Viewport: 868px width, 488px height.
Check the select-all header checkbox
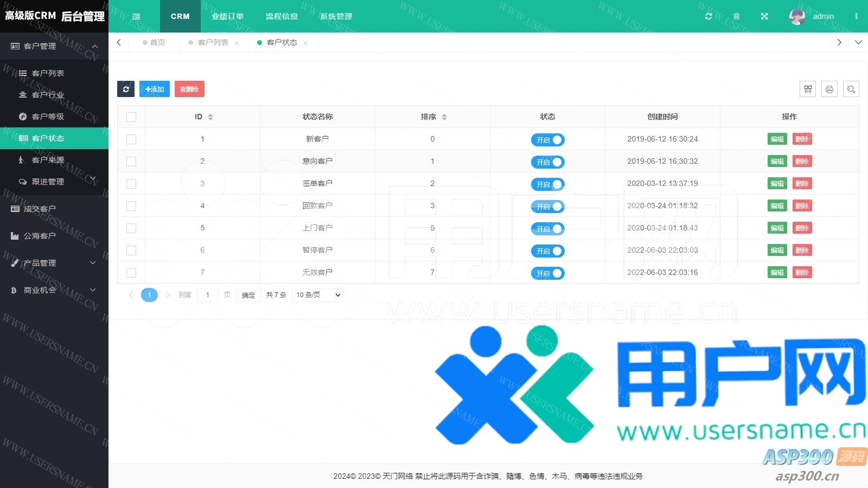[131, 117]
